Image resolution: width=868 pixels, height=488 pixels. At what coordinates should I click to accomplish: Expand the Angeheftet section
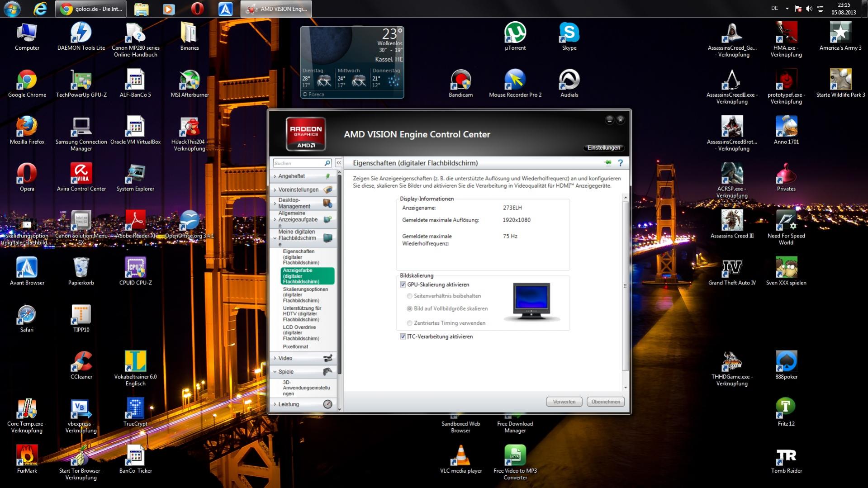[x=303, y=176]
